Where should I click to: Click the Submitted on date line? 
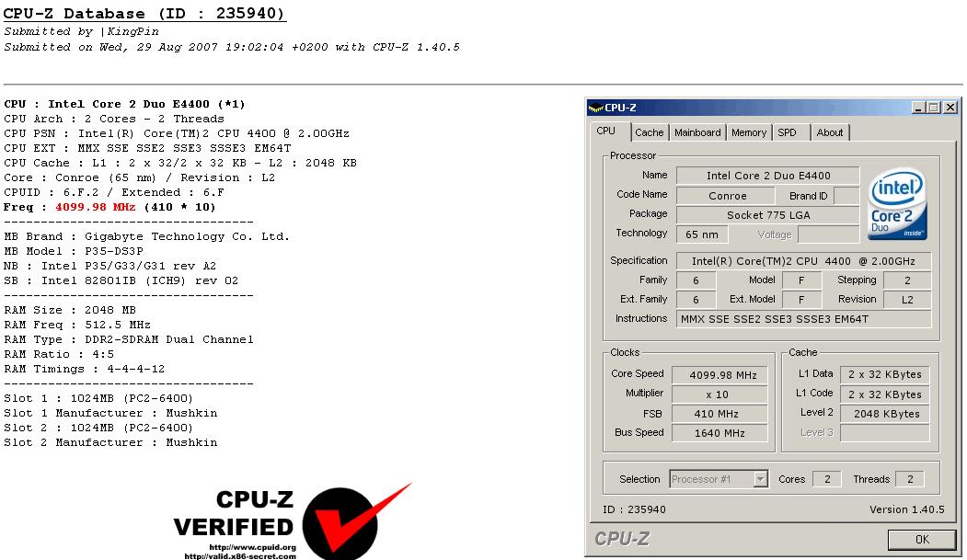pyautogui.click(x=232, y=47)
